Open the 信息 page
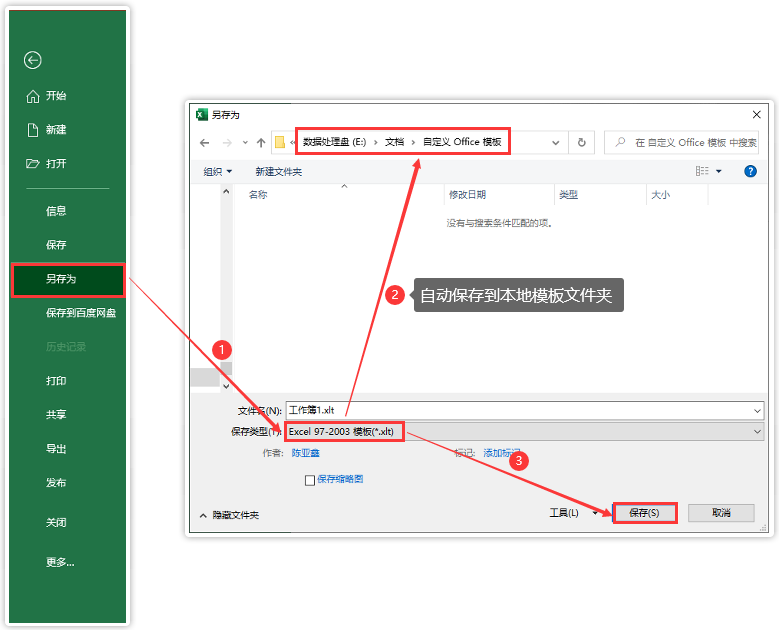Viewport: 779px width, 630px height. (x=56, y=211)
